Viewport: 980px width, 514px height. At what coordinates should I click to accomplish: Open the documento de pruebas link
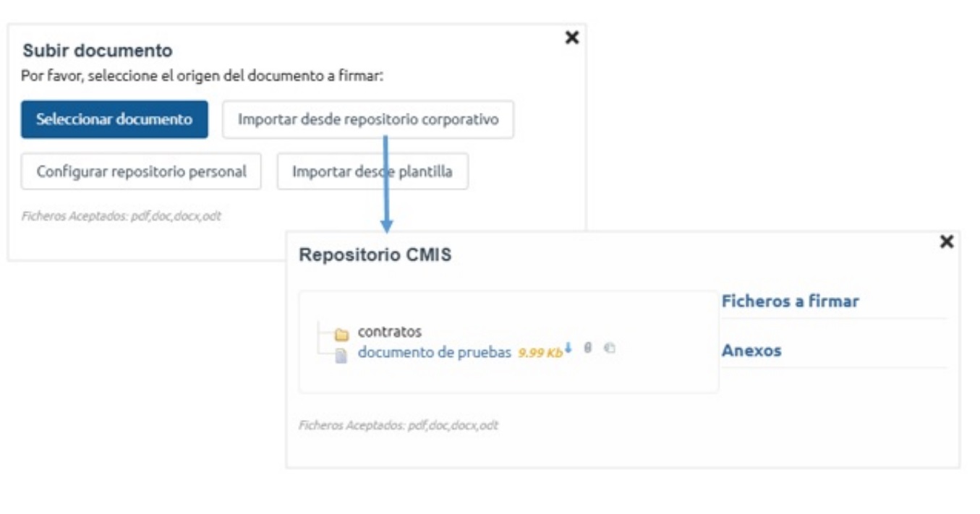tap(435, 353)
